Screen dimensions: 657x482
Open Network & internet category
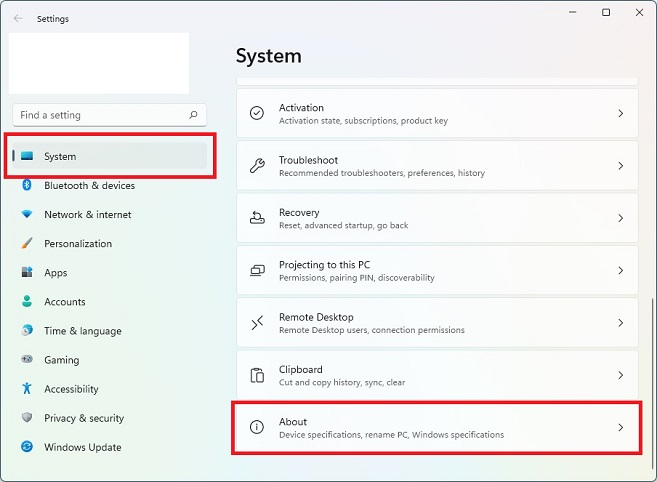[x=109, y=214]
